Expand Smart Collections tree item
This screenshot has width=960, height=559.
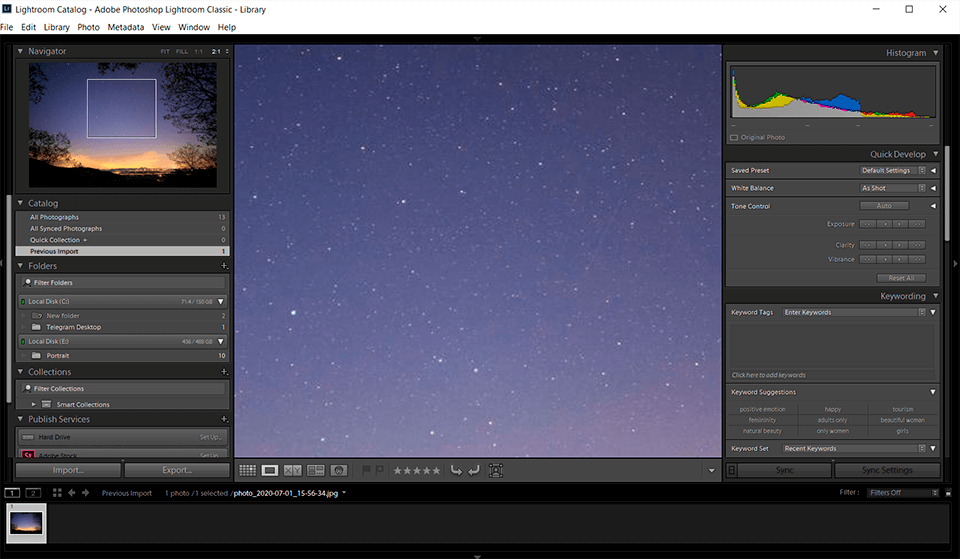point(34,404)
